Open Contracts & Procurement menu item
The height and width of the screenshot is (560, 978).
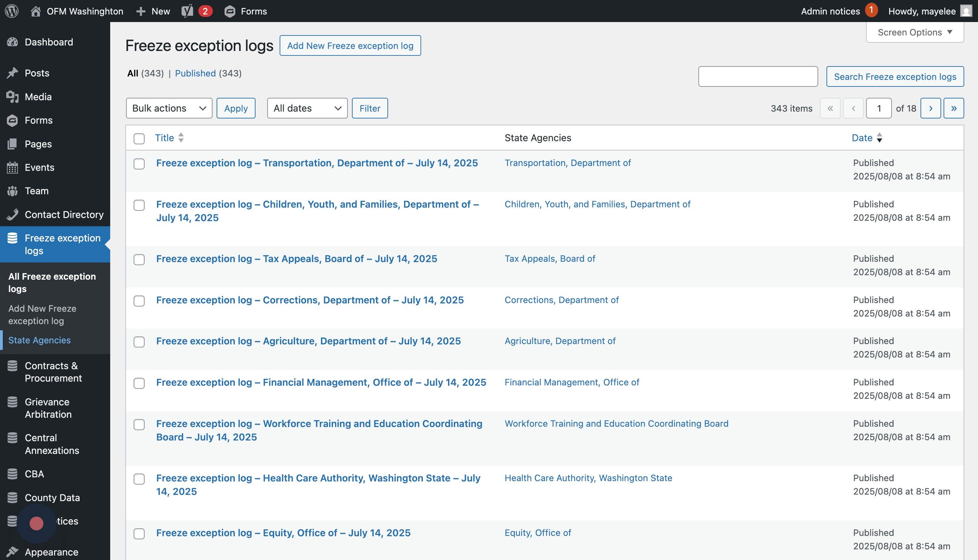click(53, 372)
